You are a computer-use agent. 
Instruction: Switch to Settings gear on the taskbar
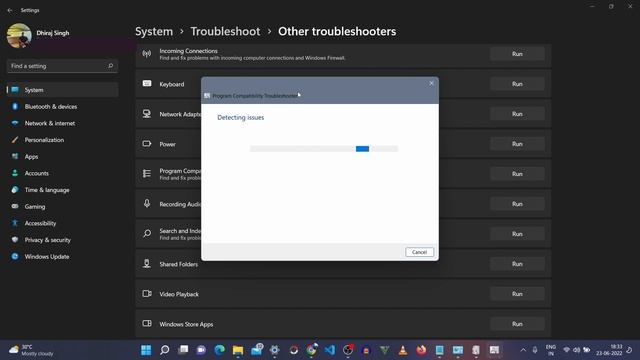pyautogui.click(x=275, y=350)
